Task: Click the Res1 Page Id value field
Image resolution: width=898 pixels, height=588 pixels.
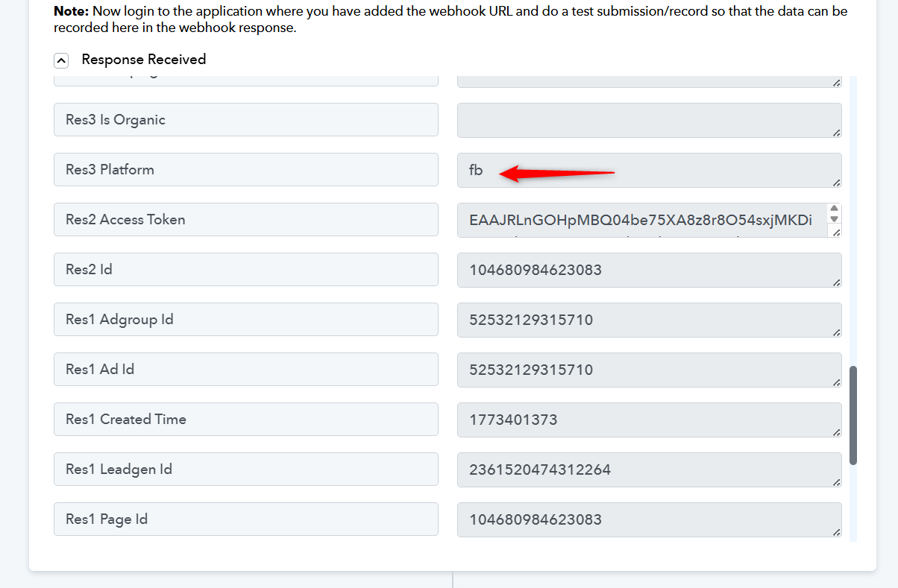Action: click(649, 519)
